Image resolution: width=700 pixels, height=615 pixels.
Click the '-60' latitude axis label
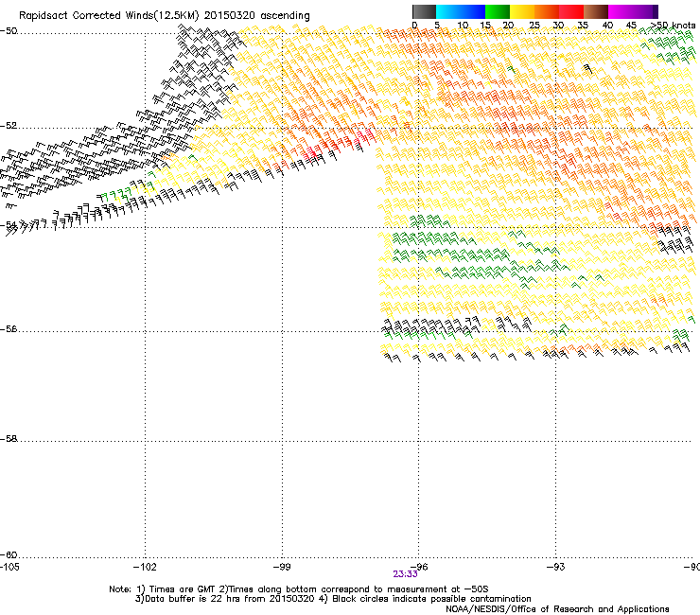pos(9,555)
